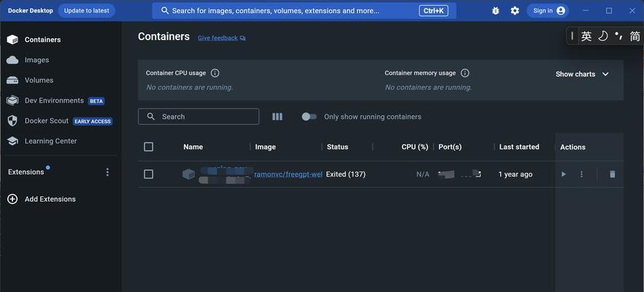The image size is (644, 292).
Task: Click the N/A CPU cell
Action: (423, 174)
